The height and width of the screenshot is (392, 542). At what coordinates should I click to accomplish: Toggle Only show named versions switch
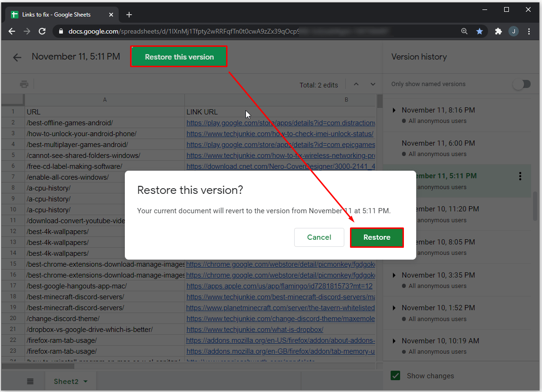(x=521, y=84)
